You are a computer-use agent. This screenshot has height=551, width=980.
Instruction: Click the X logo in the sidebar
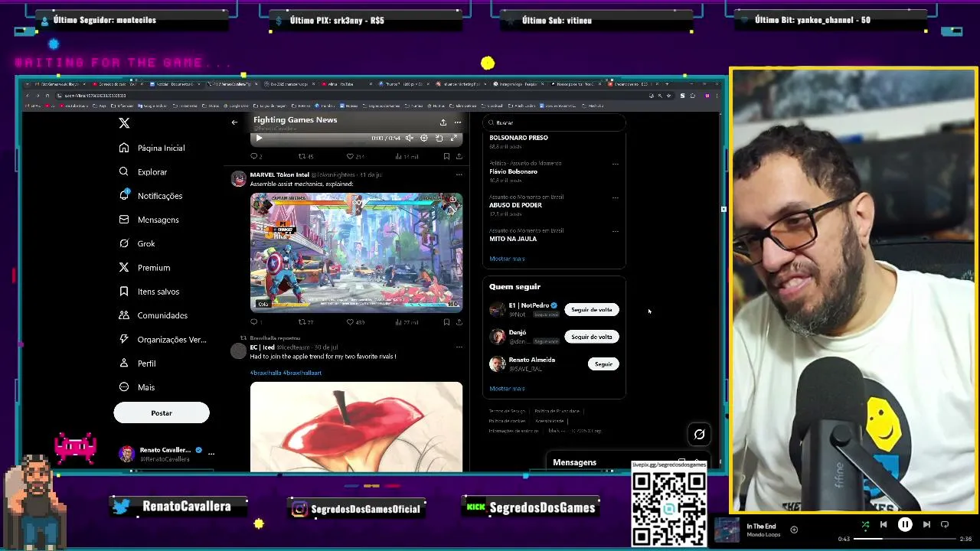pyautogui.click(x=124, y=122)
